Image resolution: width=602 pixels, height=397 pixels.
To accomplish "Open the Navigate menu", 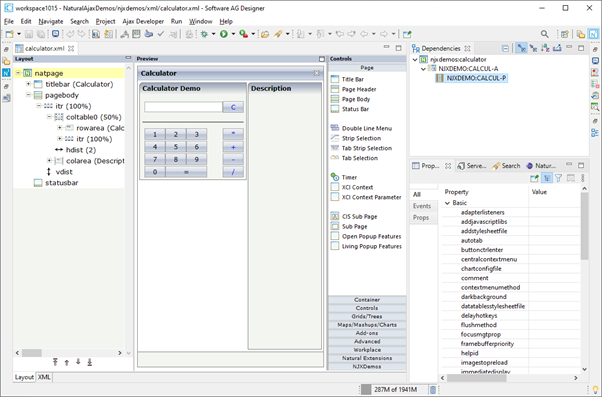I will [x=51, y=22].
